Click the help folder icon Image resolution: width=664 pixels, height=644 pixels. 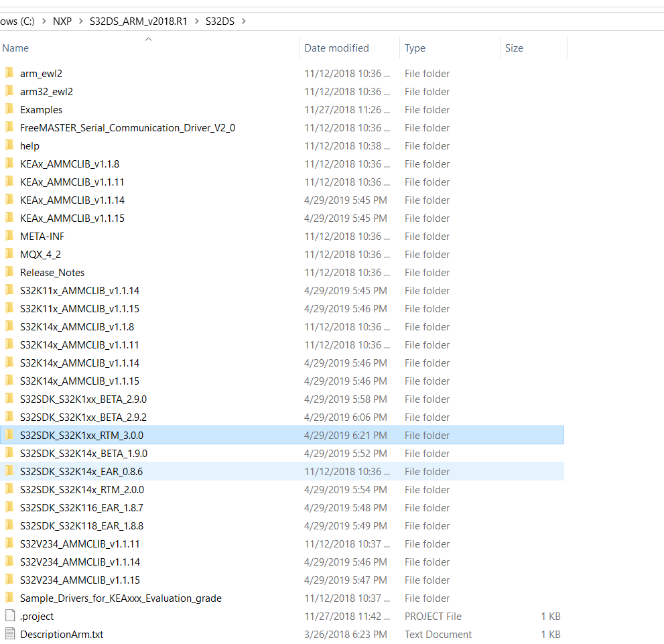click(x=10, y=145)
